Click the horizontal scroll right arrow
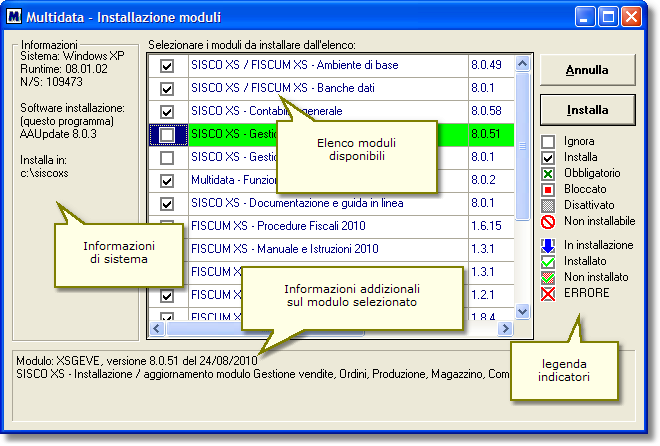660x446 pixels. point(505,329)
